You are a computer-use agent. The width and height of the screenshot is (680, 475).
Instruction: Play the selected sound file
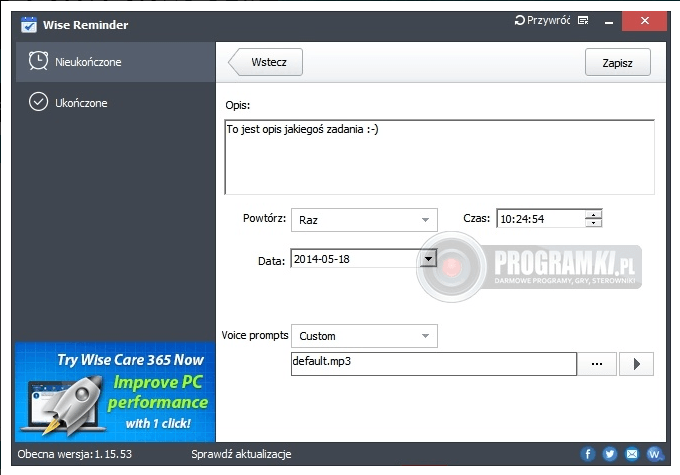636,364
